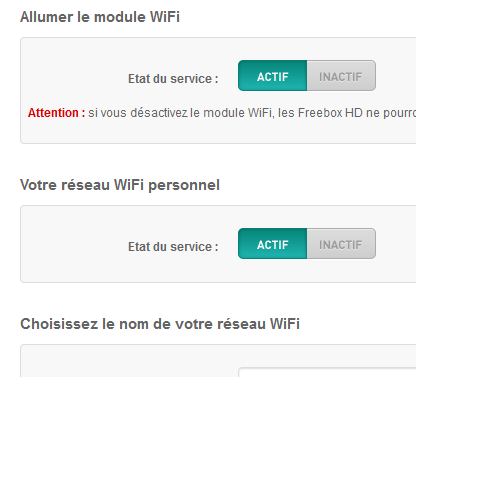Click the word 'personnel' in second heading
This screenshot has height=501, width=483.
tap(184, 185)
